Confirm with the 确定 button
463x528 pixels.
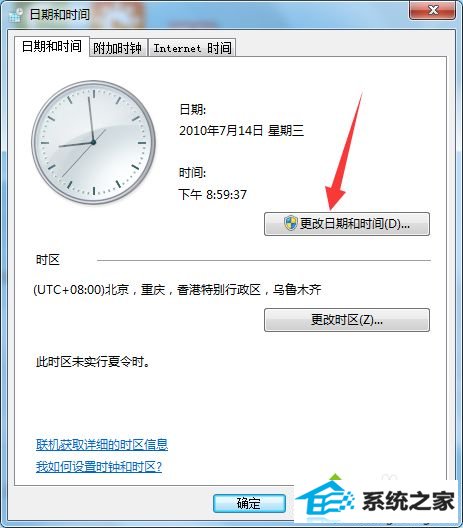pyautogui.click(x=249, y=504)
